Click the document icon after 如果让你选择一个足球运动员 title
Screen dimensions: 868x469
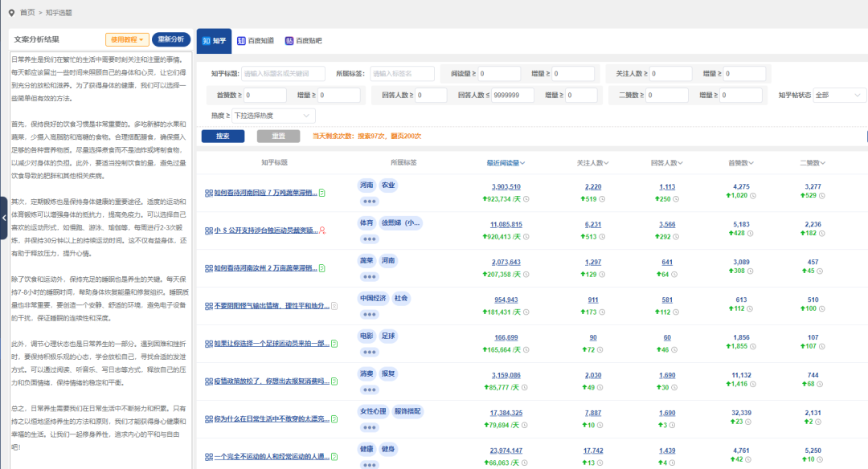(x=334, y=344)
